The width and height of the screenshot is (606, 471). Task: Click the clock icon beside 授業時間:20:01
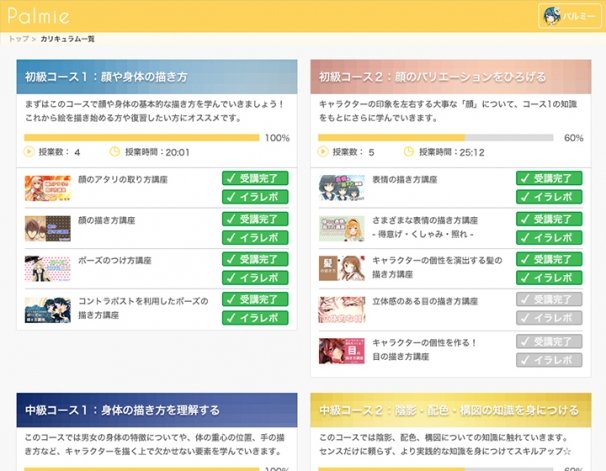pos(114,151)
